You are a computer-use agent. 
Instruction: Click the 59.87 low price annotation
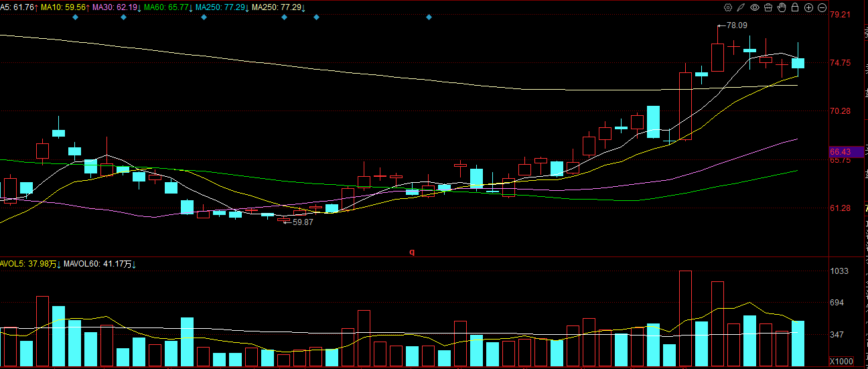(303, 222)
